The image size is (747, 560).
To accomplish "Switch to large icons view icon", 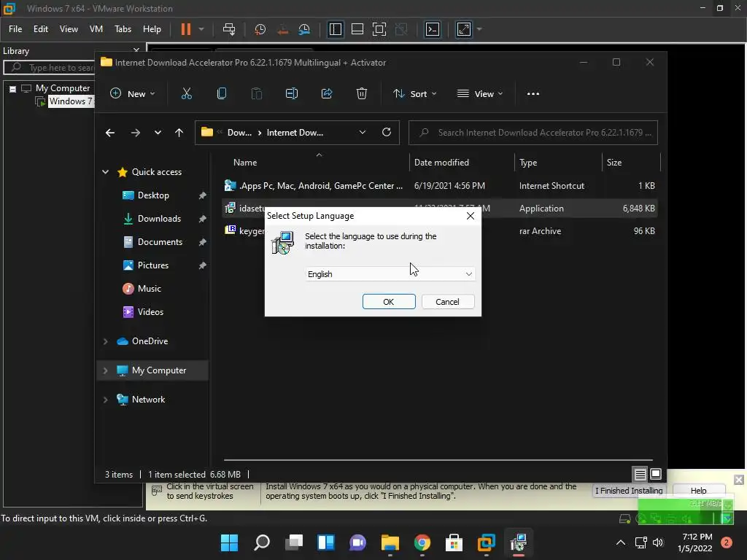I will [656, 474].
